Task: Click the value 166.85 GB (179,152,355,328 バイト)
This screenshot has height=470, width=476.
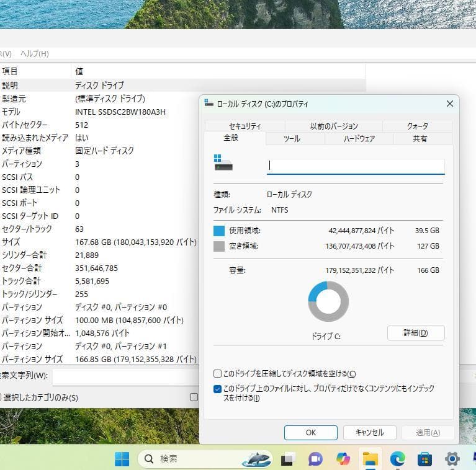Action: pyautogui.click(x=136, y=360)
